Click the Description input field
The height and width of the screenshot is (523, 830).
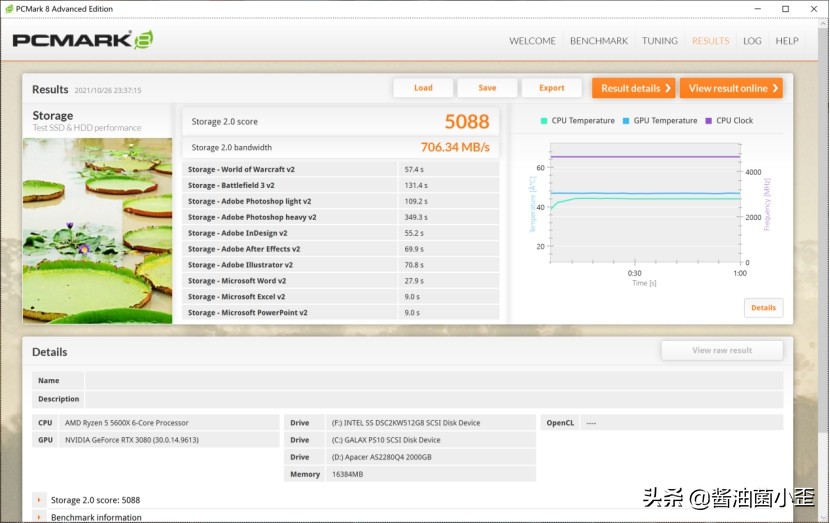[x=434, y=399]
